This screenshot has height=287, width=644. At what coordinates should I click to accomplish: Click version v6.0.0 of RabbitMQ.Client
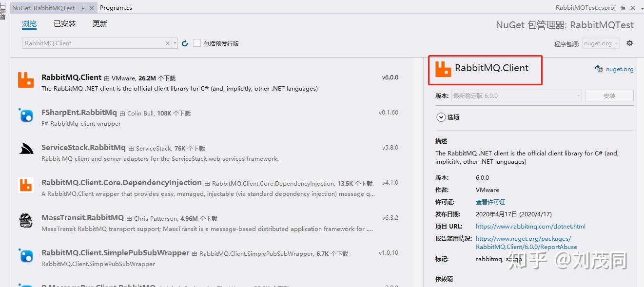[390, 77]
